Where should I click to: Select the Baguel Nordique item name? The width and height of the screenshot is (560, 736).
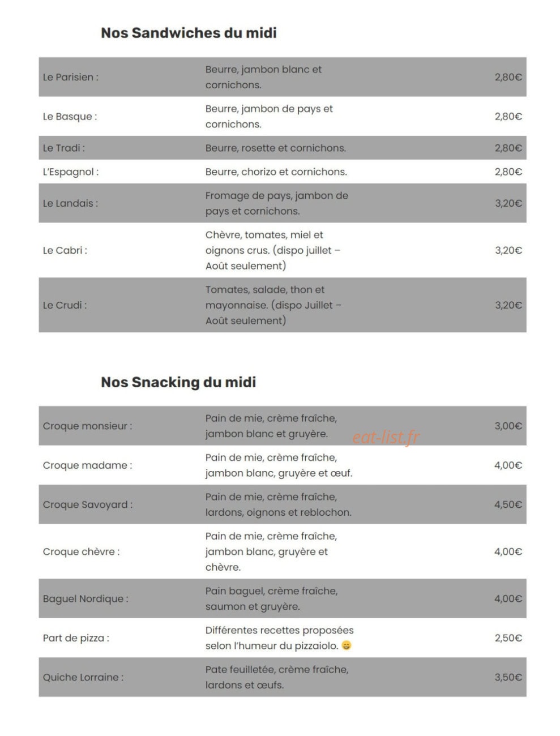tap(86, 598)
